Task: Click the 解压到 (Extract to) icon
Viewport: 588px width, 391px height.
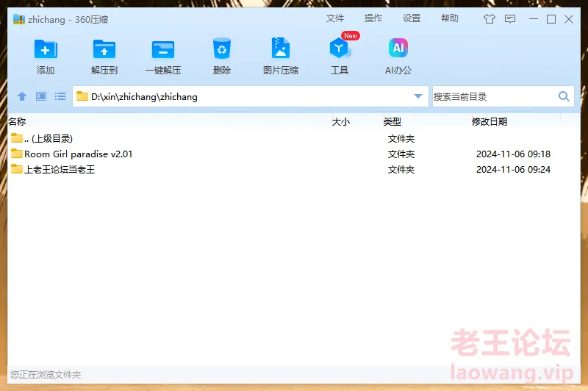Action: pos(104,49)
